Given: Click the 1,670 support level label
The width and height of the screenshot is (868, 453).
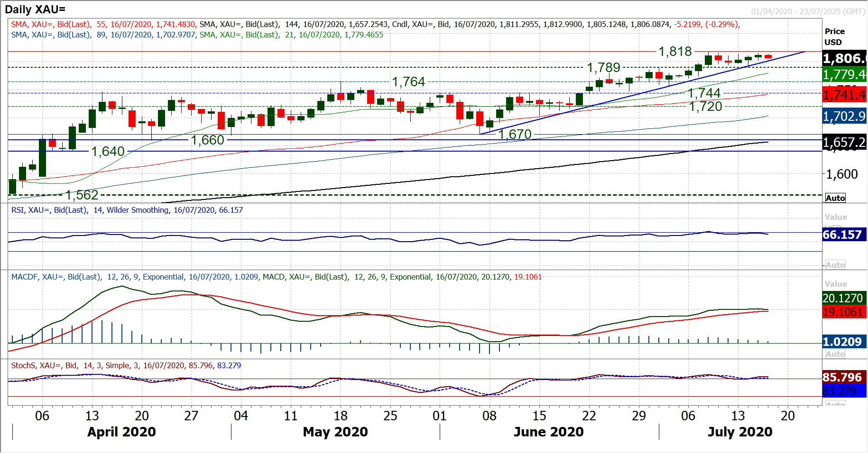Looking at the screenshot, I should pyautogui.click(x=515, y=135).
